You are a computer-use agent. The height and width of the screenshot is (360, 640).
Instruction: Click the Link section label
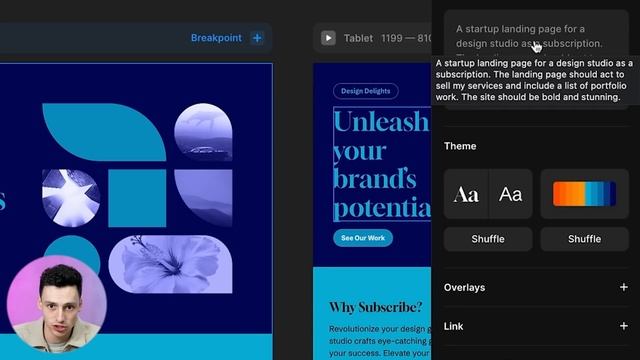pyautogui.click(x=453, y=326)
